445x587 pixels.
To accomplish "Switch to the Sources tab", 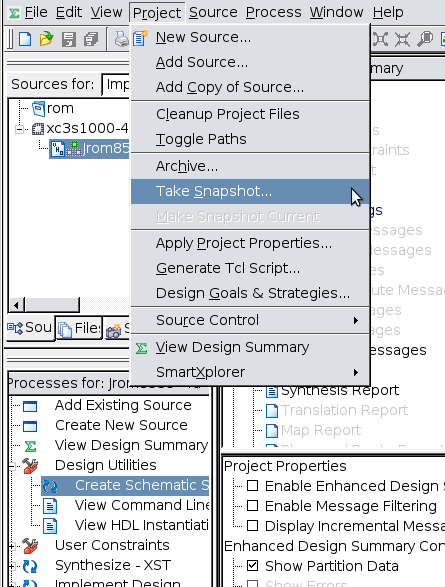I will pos(30,328).
